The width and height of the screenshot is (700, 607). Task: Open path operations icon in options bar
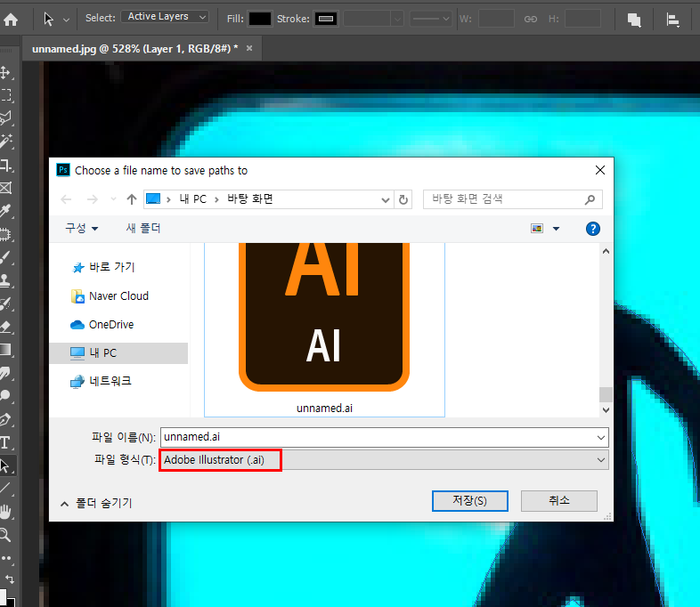(634, 20)
